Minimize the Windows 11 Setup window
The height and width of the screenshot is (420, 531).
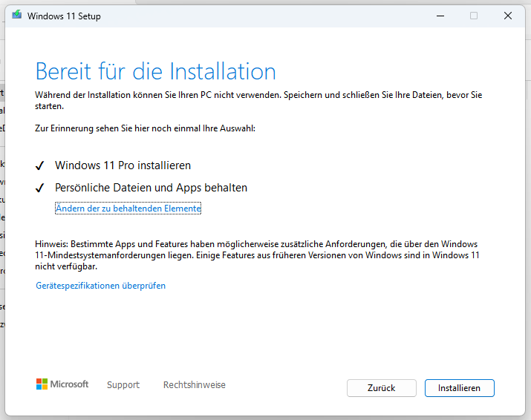[440, 16]
